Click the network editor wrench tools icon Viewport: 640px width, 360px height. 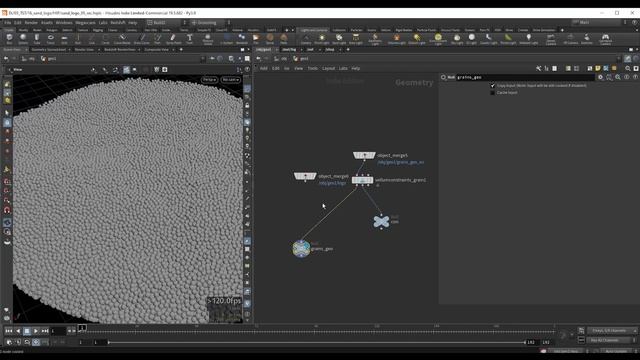538,68
